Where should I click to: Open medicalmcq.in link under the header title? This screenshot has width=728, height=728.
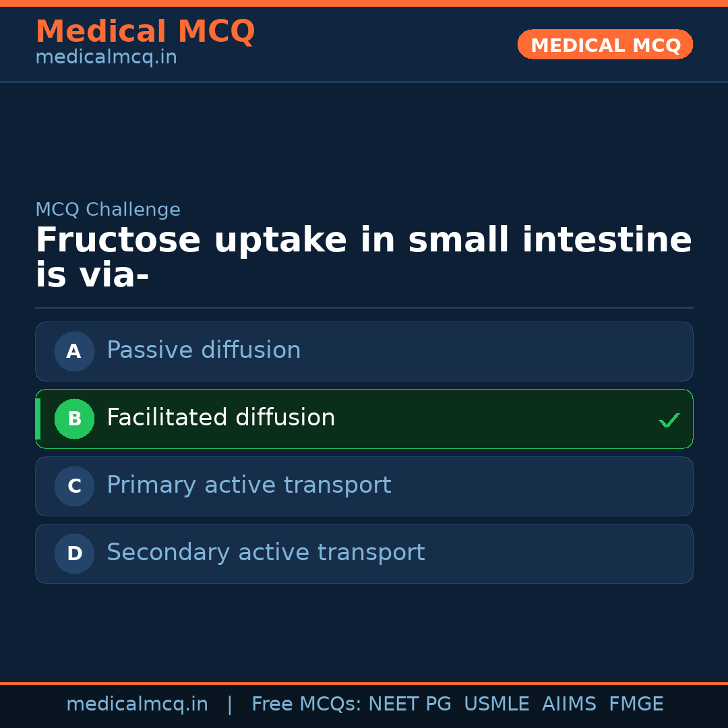106,58
